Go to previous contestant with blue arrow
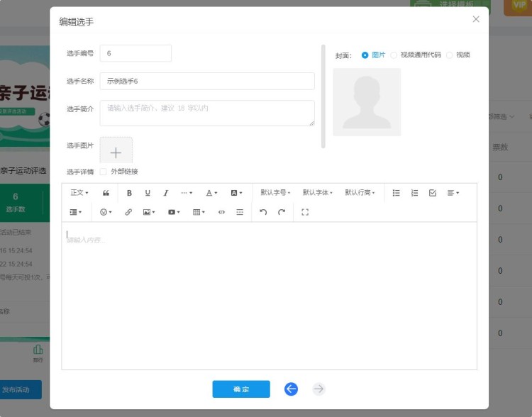The width and height of the screenshot is (532, 417). [291, 389]
